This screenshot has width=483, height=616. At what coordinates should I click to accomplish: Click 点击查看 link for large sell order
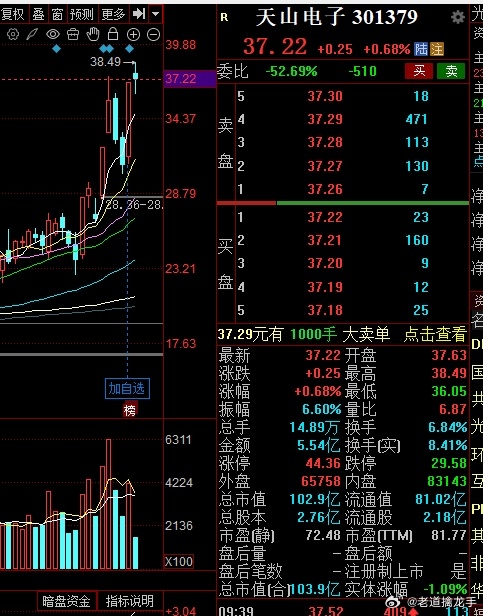point(435,334)
